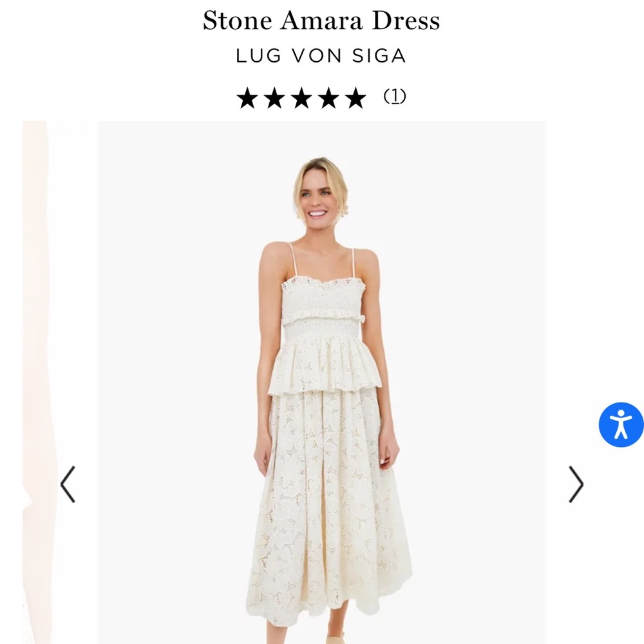Screen dimensions: 644x644
Task: Click the blue accessibility person icon
Action: pos(620,424)
